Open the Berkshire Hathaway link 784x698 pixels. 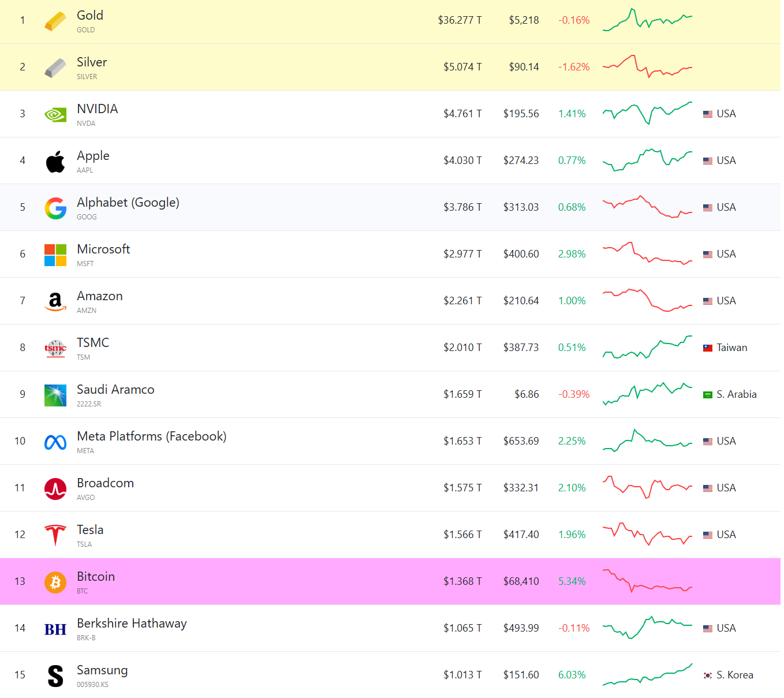[x=132, y=624]
